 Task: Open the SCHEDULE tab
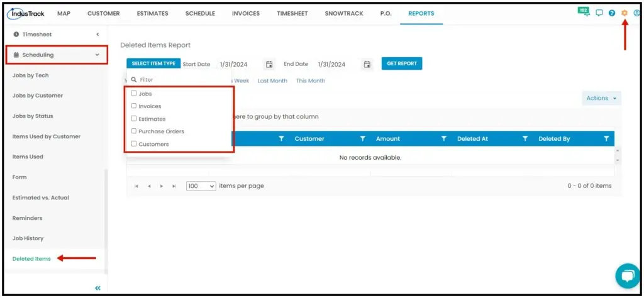200,14
